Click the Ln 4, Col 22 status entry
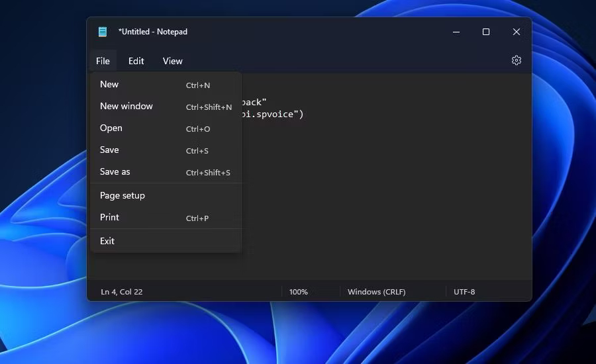 pos(122,292)
